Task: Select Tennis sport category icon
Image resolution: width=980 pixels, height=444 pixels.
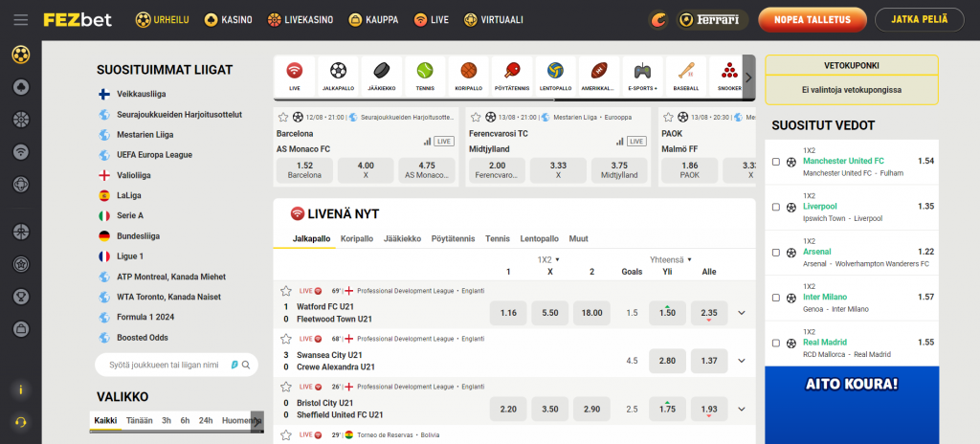Action: point(425,77)
